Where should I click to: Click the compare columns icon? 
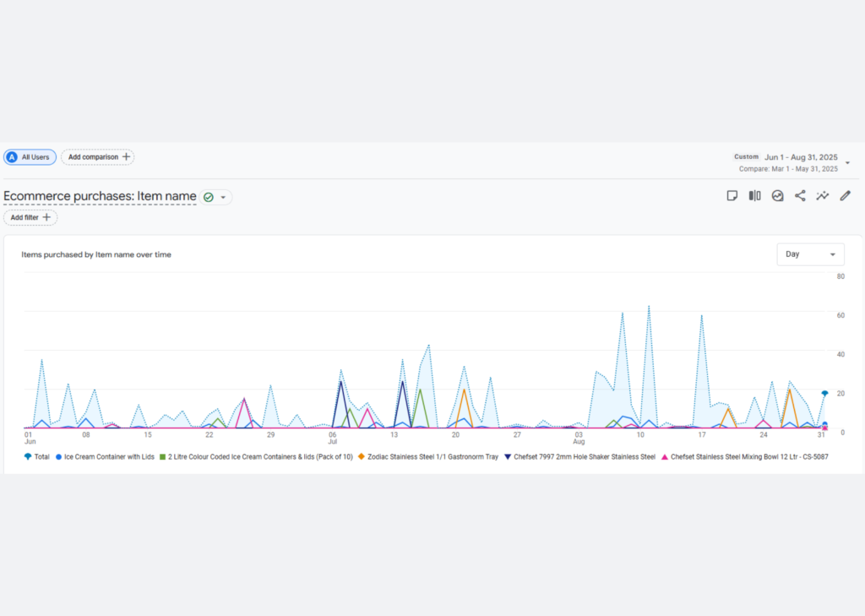coord(755,196)
